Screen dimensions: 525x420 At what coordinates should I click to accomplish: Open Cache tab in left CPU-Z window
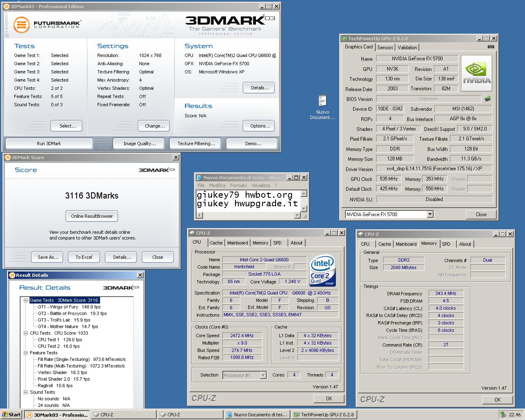(x=216, y=243)
